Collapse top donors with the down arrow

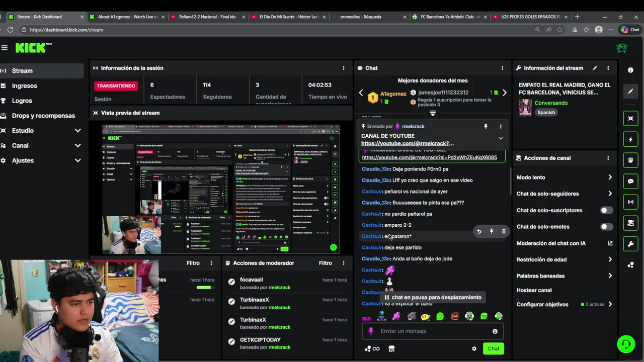(432, 113)
